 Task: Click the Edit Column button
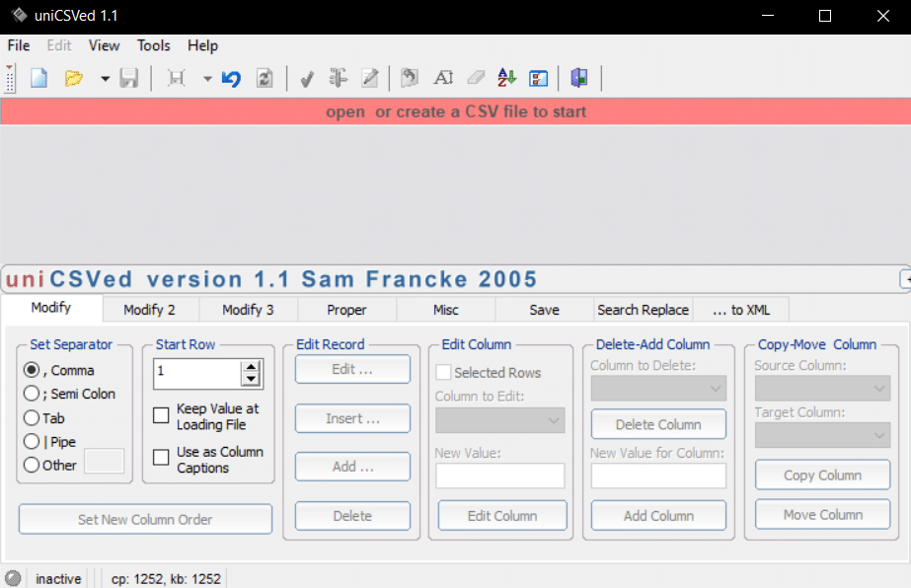click(502, 516)
